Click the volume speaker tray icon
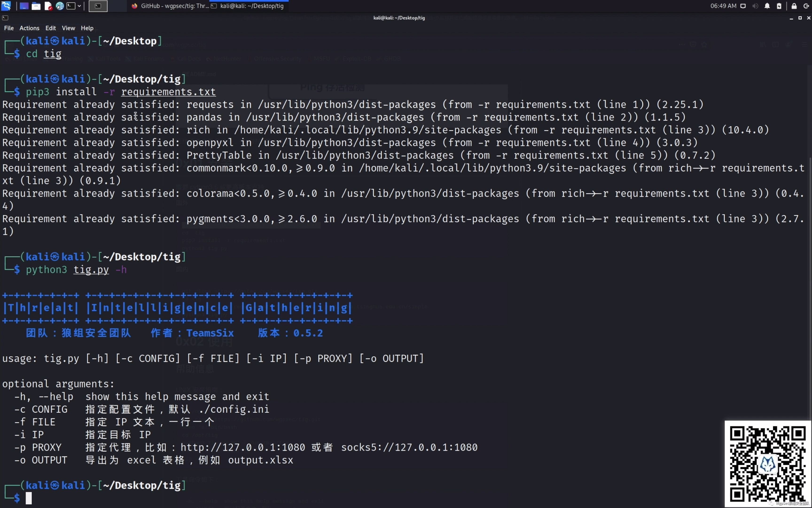Viewport: 812px width, 508px height. click(x=755, y=6)
